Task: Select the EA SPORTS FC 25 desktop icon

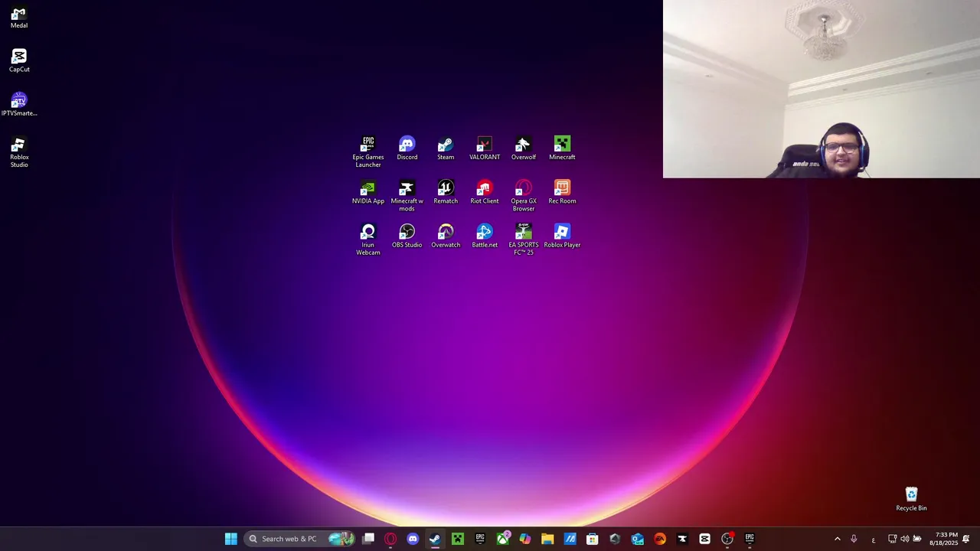Action: click(524, 240)
